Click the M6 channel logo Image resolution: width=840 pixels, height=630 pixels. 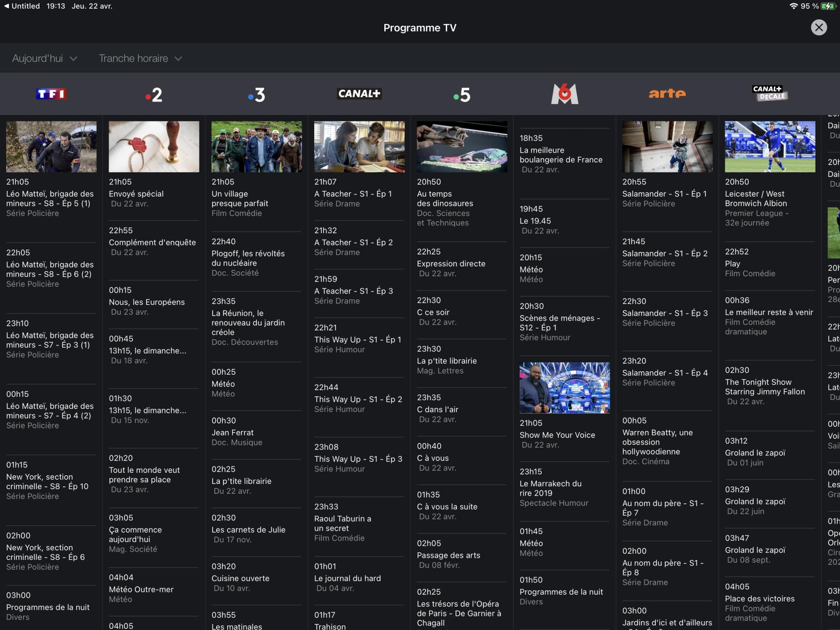tap(565, 94)
